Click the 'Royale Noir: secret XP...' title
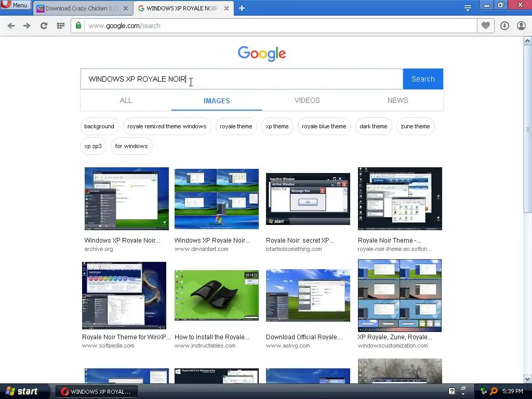Image resolution: width=532 pixels, height=399 pixels. click(x=300, y=240)
